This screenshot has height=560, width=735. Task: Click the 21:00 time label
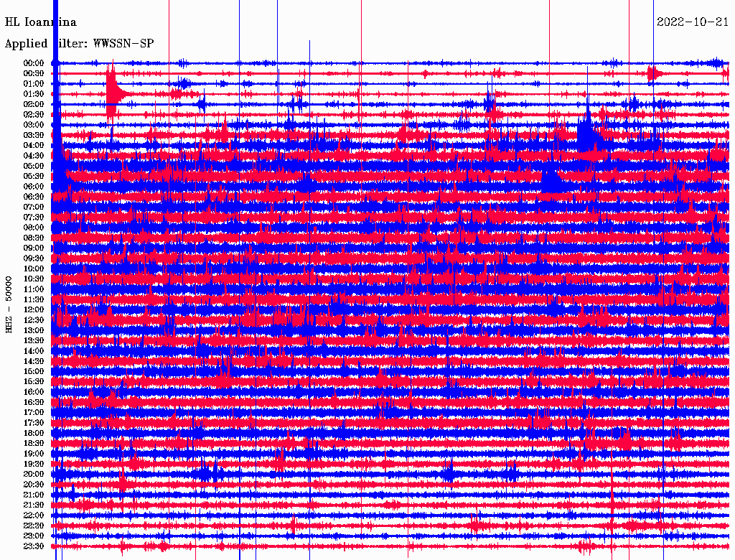point(34,495)
